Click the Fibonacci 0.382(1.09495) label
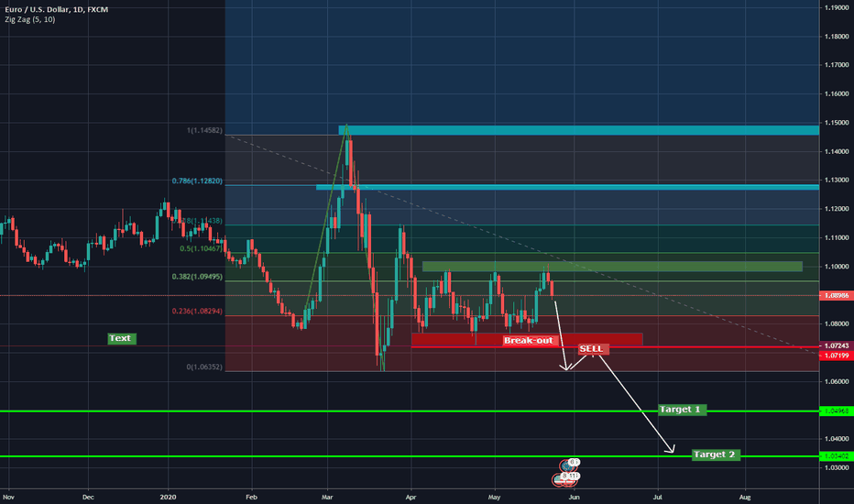This screenshot has height=504, width=854. [197, 277]
